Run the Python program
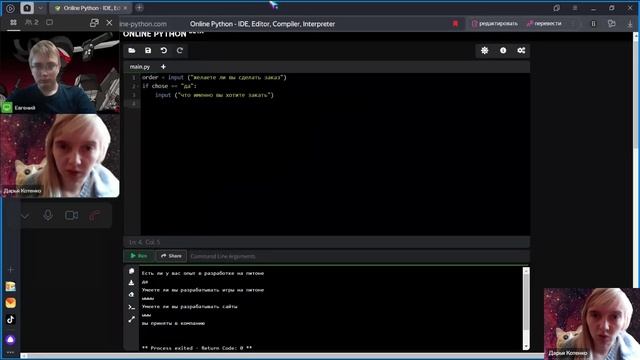640x360 pixels. 139,256
